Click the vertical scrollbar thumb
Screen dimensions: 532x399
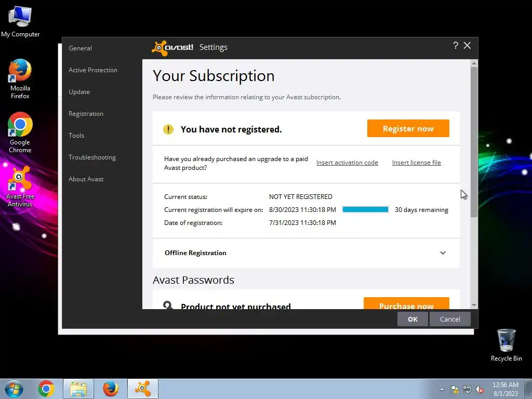474,142
